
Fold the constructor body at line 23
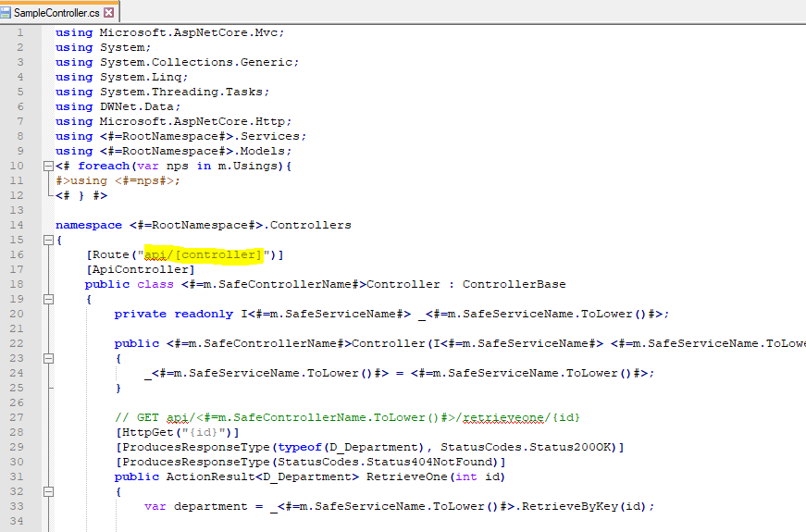[x=46, y=358]
